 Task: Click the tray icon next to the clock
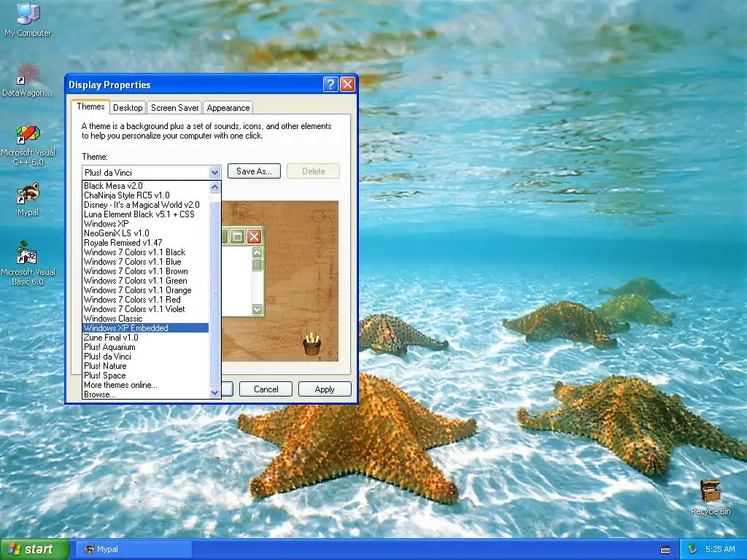(x=692, y=549)
